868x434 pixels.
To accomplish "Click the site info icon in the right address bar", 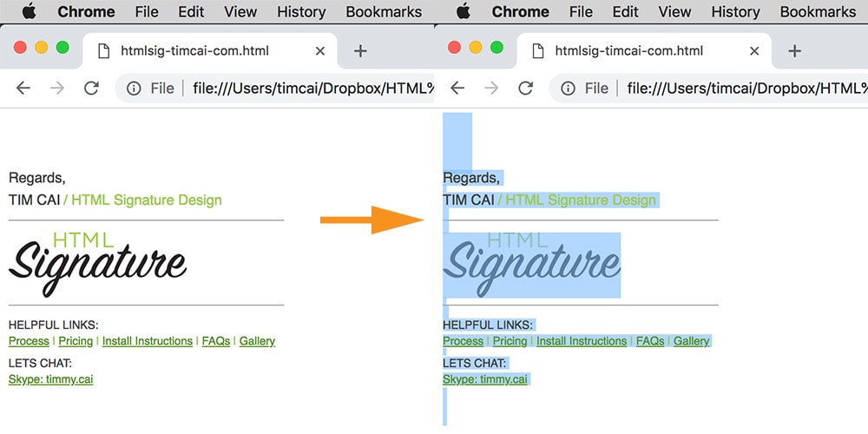I will (569, 88).
